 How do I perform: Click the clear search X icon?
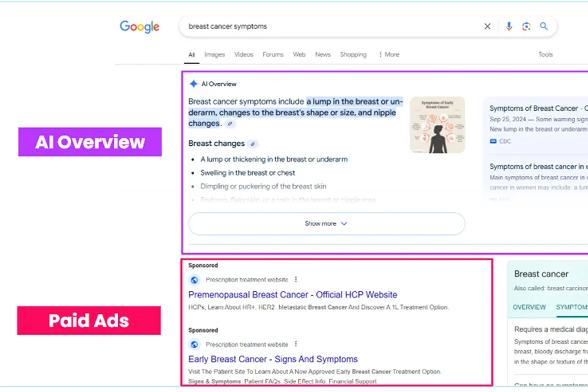488,26
